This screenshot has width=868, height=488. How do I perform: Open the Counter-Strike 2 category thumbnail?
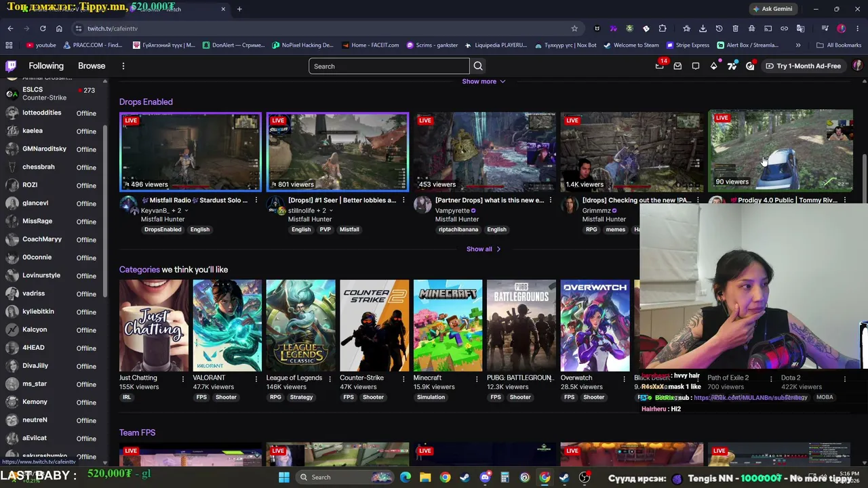374,326
